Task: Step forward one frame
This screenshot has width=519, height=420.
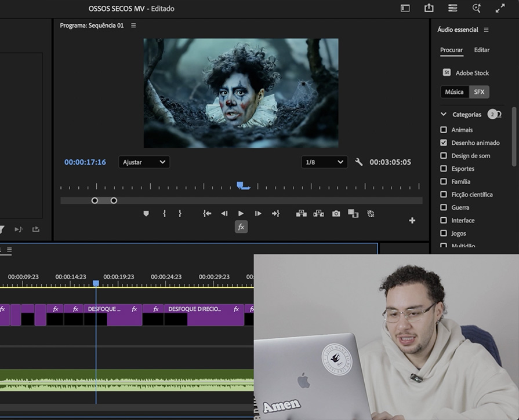Action: coord(258,214)
